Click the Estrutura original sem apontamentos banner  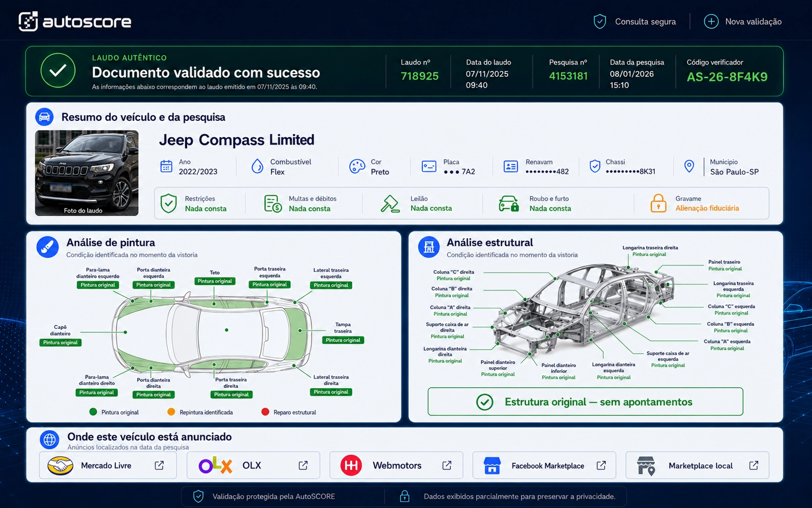(x=585, y=401)
